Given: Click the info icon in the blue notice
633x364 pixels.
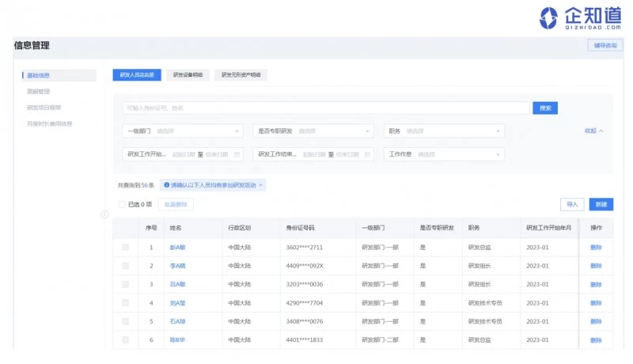Looking at the screenshot, I should [165, 185].
